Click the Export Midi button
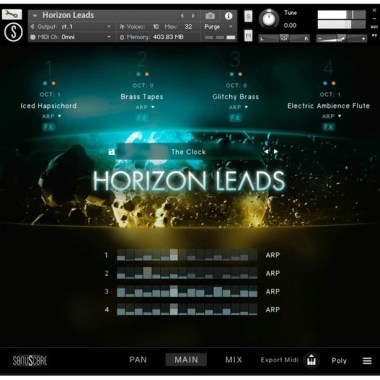This screenshot has width=380, height=380. (279, 360)
